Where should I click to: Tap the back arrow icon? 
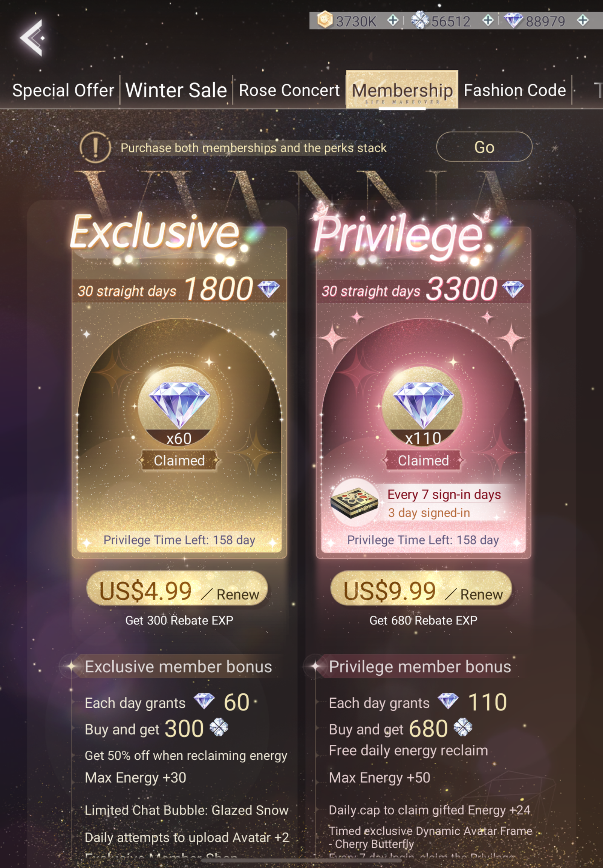point(32,37)
